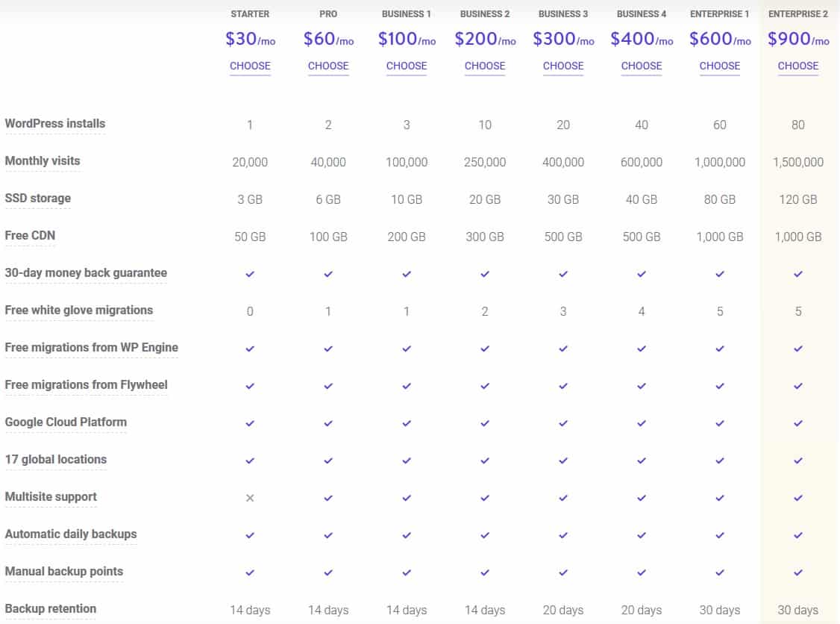
Task: Click Business 4 17 global locations checkmark
Action: click(642, 461)
